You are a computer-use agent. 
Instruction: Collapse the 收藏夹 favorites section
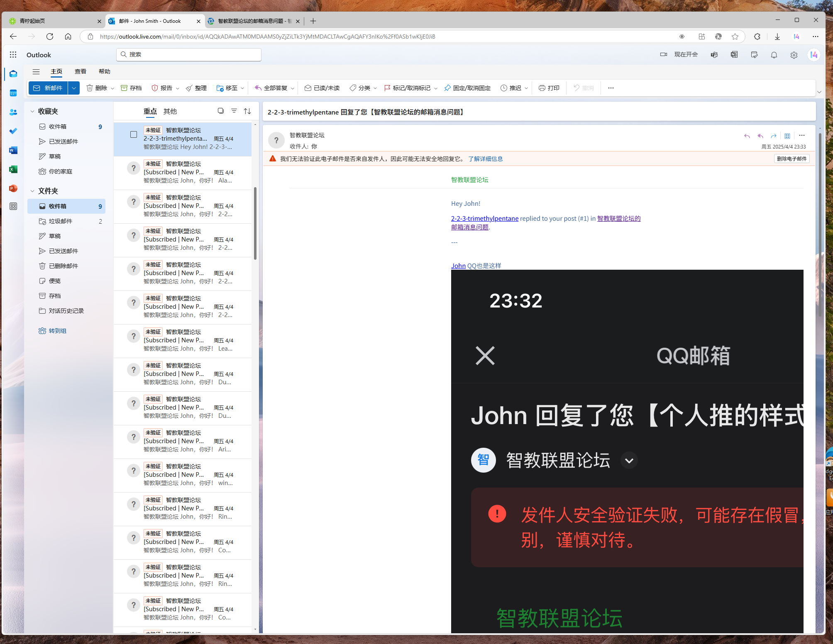click(32, 111)
